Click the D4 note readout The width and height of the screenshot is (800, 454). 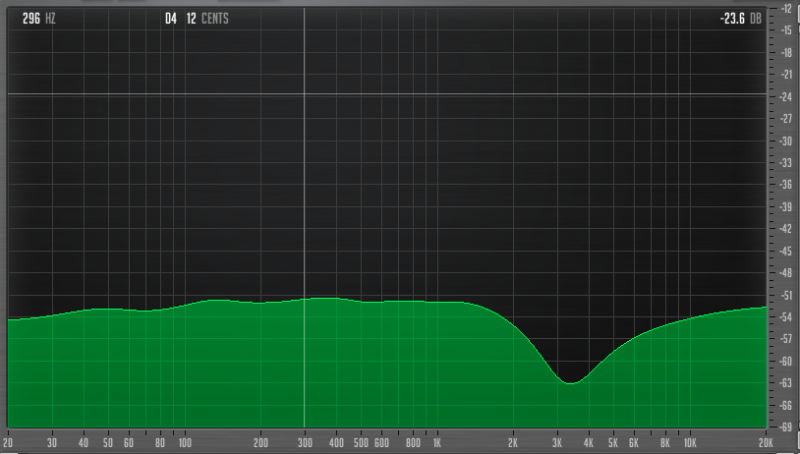click(171, 18)
